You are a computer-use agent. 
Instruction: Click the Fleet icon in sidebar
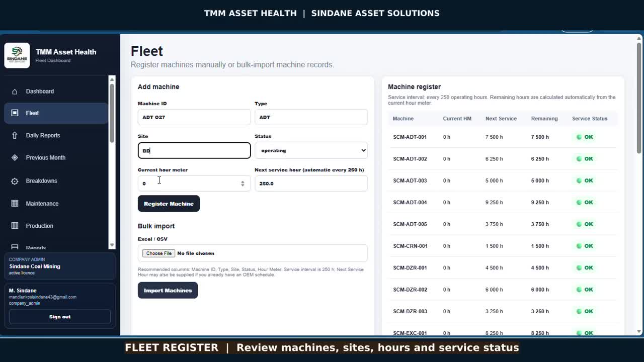point(15,113)
